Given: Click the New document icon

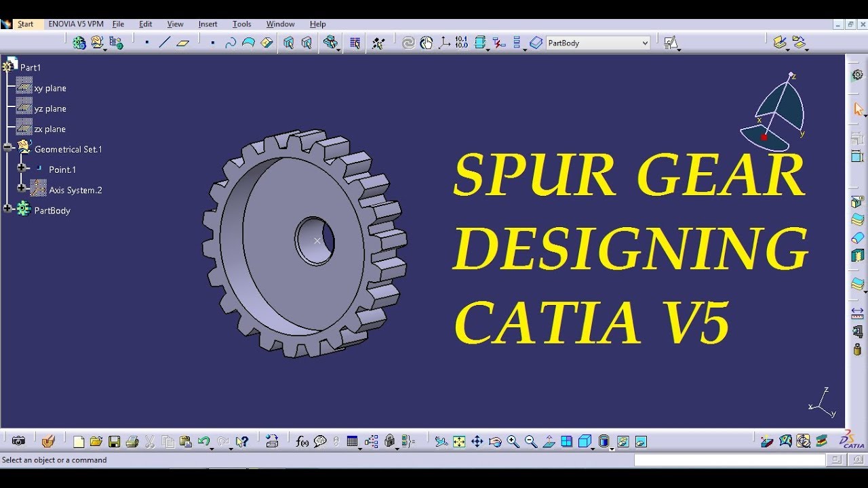Looking at the screenshot, I should click(79, 442).
